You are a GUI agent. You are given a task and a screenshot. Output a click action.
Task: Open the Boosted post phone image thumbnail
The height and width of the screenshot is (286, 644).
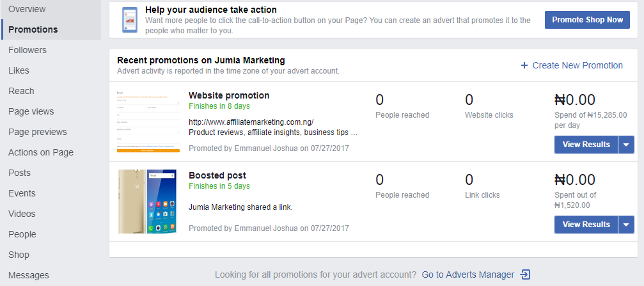click(148, 202)
